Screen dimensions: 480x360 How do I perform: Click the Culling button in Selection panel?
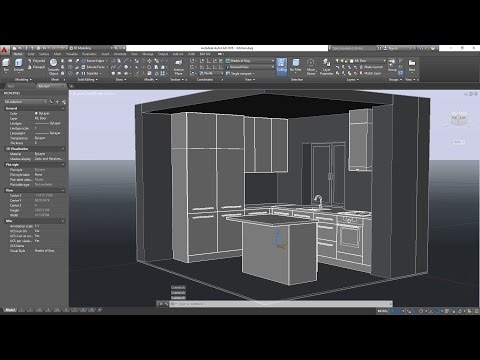coord(282,66)
